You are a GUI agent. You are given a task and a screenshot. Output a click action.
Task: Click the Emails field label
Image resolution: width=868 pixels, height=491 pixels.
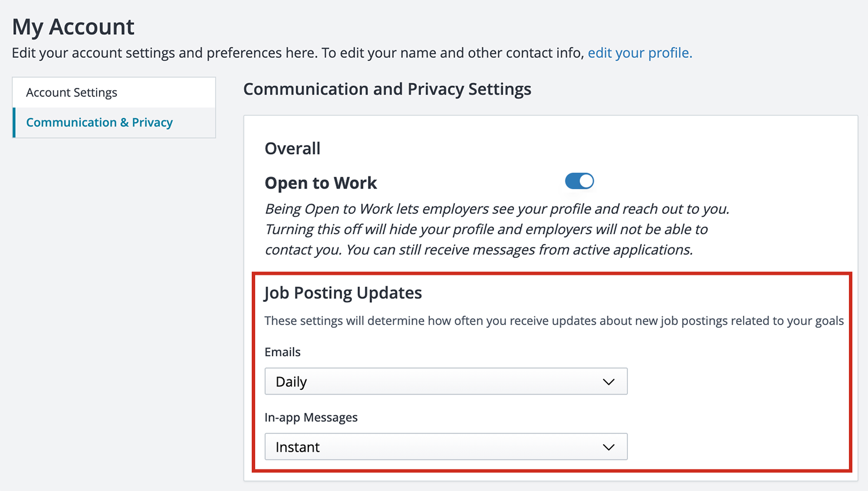(x=282, y=352)
